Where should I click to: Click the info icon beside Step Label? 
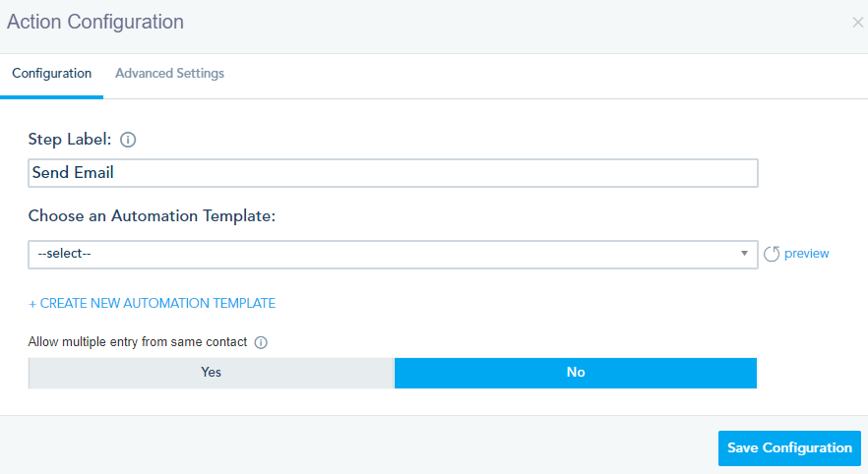pyautogui.click(x=127, y=140)
